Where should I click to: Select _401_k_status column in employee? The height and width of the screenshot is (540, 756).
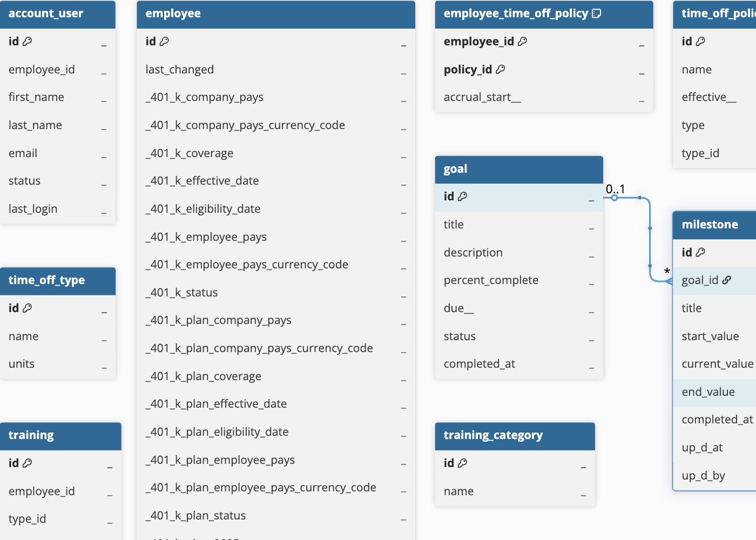(276, 293)
